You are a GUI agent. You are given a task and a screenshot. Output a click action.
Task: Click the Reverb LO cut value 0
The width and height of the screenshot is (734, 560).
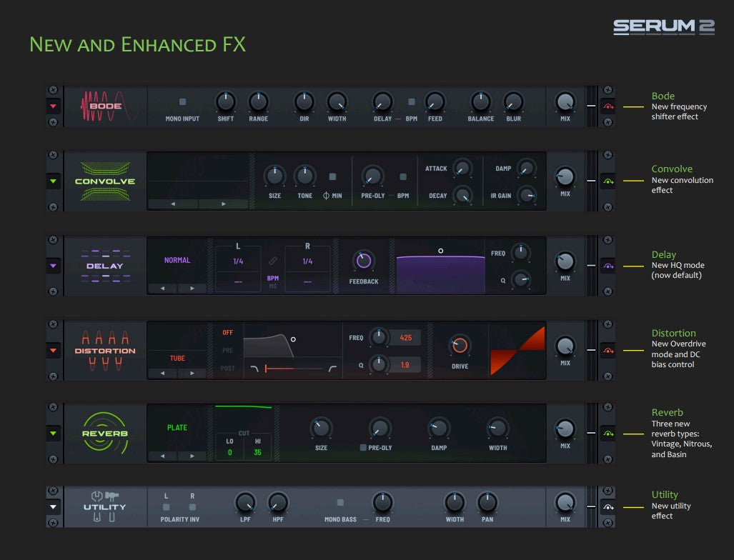pos(230,452)
